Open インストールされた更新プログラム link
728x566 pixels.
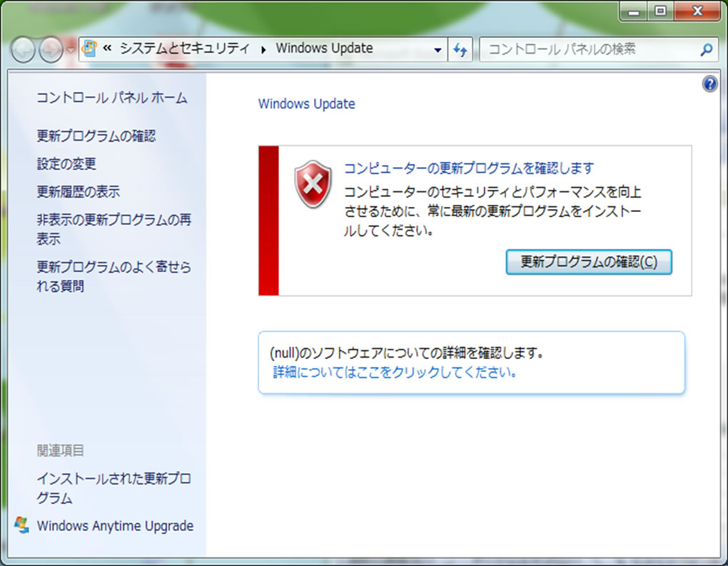113,488
